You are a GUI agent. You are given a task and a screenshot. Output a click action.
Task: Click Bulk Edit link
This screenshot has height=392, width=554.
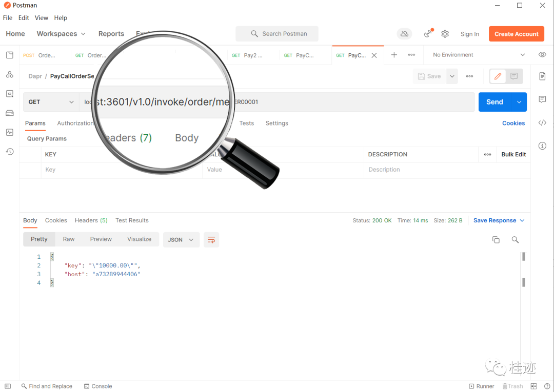[513, 155]
